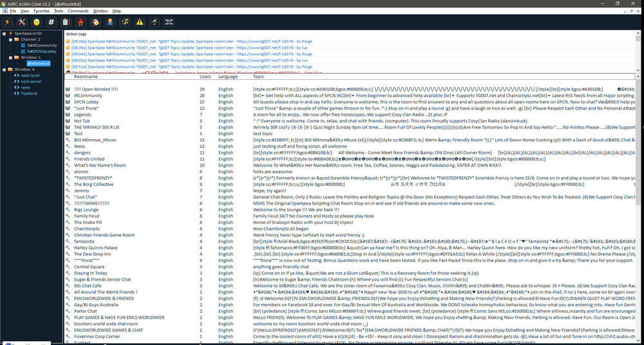Click the clipboard notes toolbar icon
The width and height of the screenshot is (644, 345).
[x=66, y=22]
